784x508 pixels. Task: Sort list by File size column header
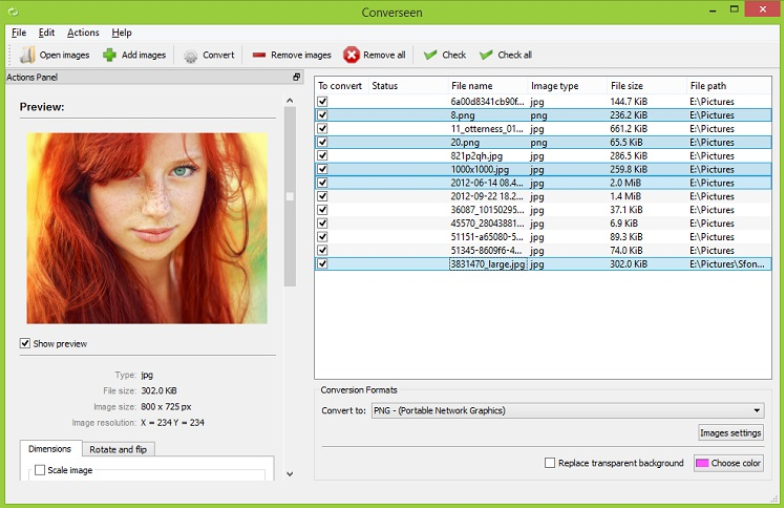pyautogui.click(x=627, y=86)
